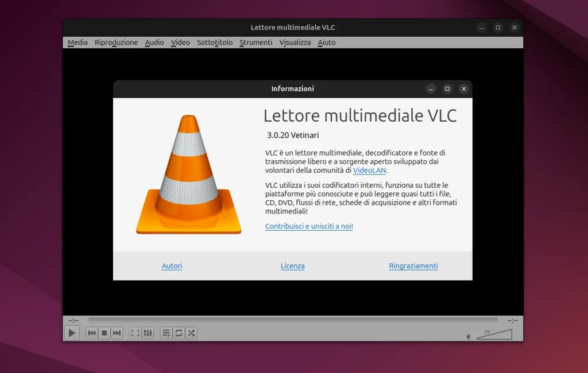Open the Sottotitolo dropdown menu

tap(214, 42)
